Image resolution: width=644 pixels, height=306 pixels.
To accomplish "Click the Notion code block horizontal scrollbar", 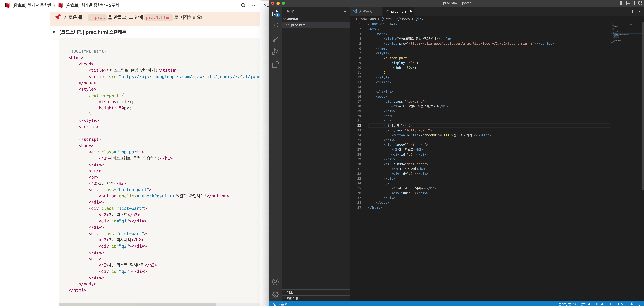I will coord(137,305).
